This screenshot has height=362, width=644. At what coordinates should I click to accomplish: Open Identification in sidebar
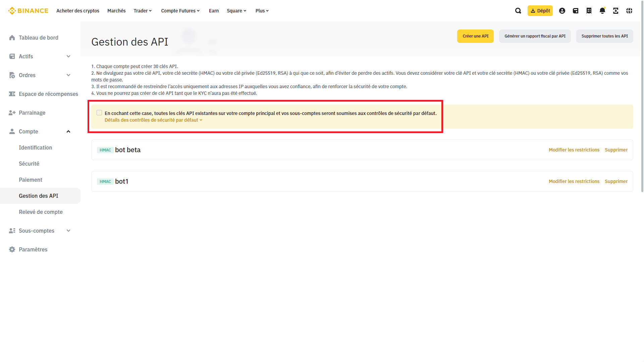(x=35, y=147)
